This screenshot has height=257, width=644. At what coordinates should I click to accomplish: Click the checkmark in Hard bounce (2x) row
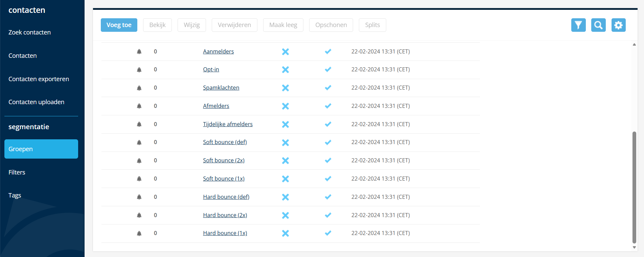328,215
